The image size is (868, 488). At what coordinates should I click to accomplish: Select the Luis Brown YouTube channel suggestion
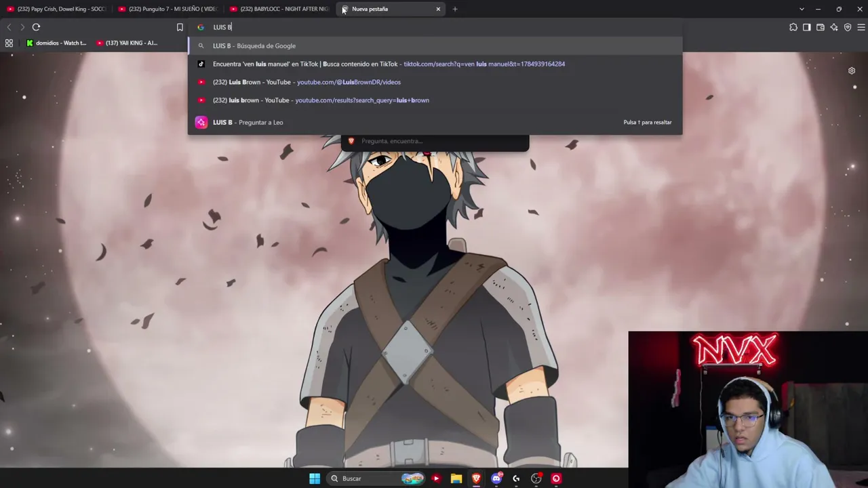tap(435, 82)
